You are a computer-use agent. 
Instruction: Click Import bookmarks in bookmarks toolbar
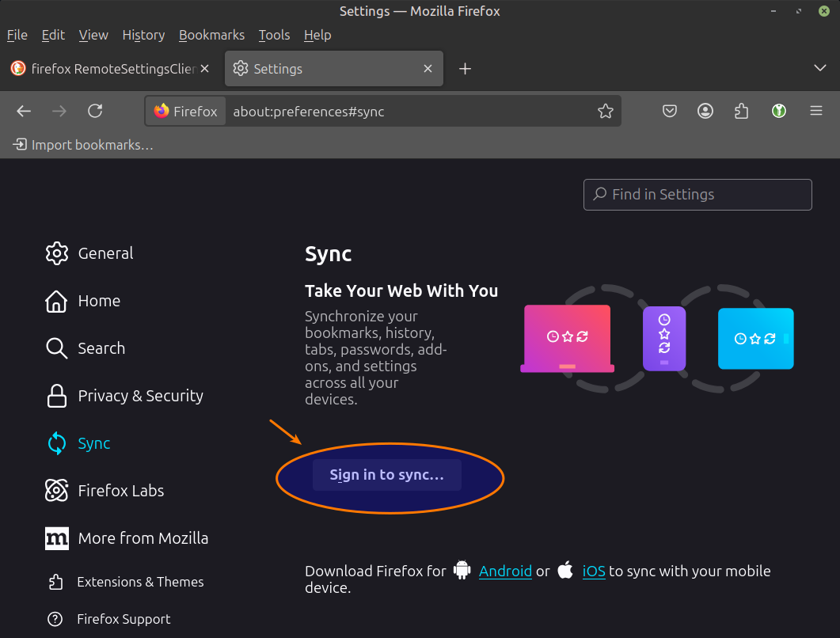[x=83, y=145]
